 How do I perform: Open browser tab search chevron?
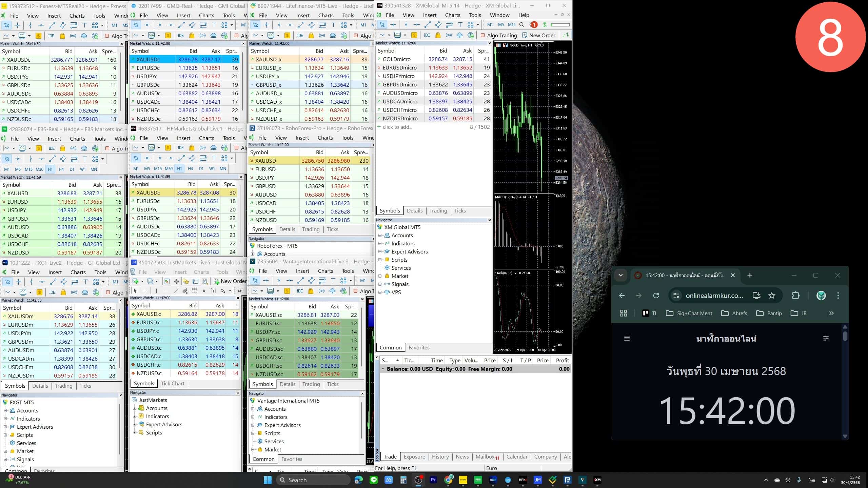(x=621, y=275)
